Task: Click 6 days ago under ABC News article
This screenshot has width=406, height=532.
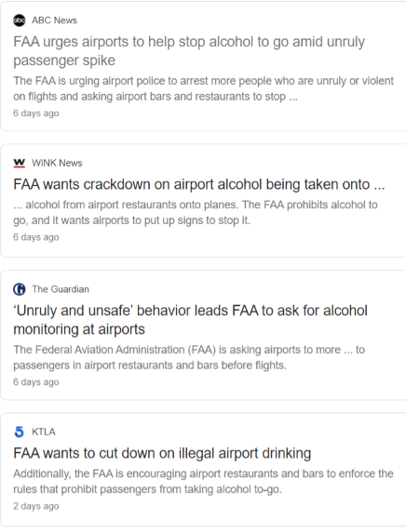Action: click(x=36, y=113)
